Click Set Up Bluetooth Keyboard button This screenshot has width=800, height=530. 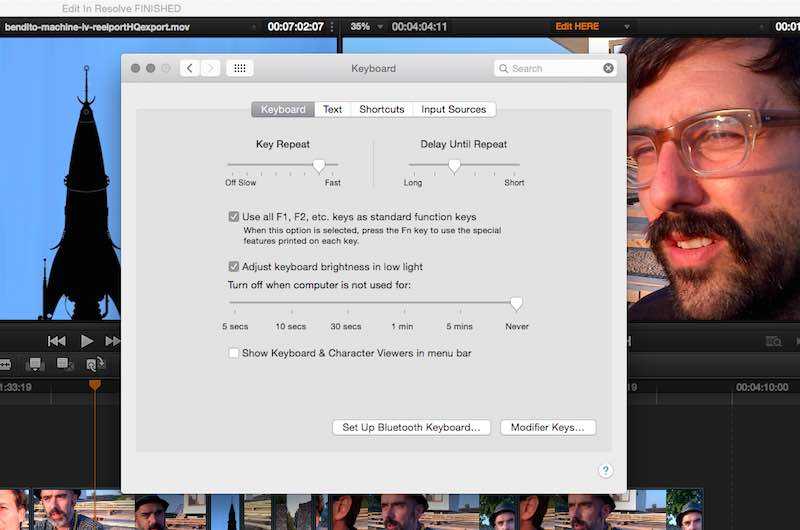pyautogui.click(x=411, y=427)
